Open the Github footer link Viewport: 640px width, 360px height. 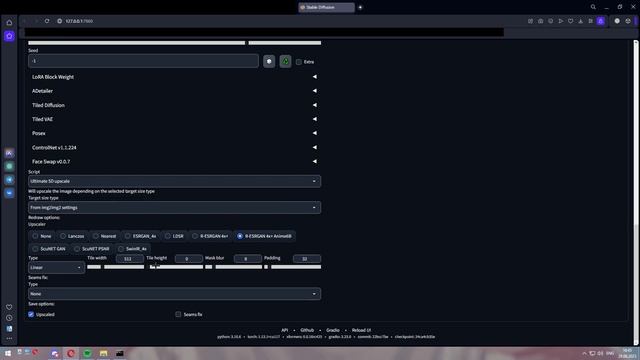(307, 330)
